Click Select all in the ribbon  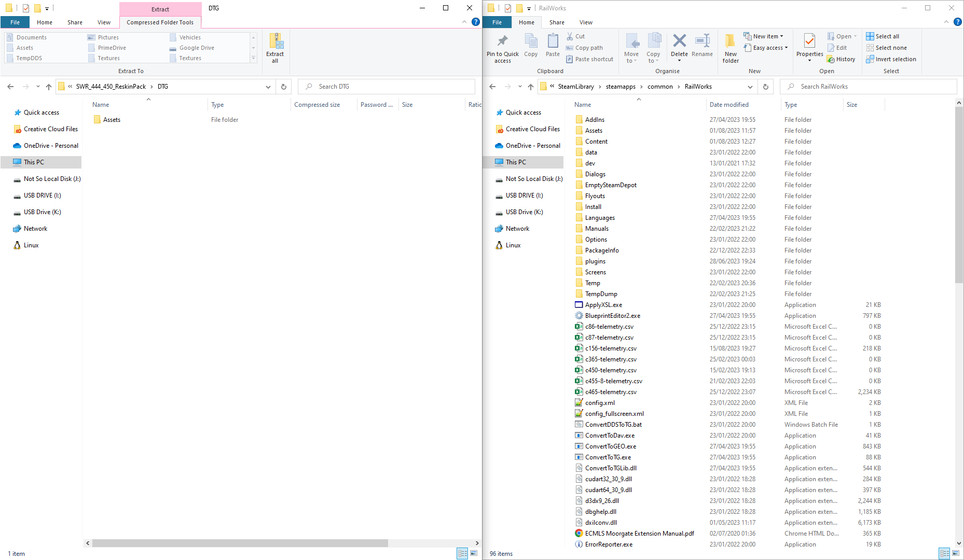click(x=883, y=36)
